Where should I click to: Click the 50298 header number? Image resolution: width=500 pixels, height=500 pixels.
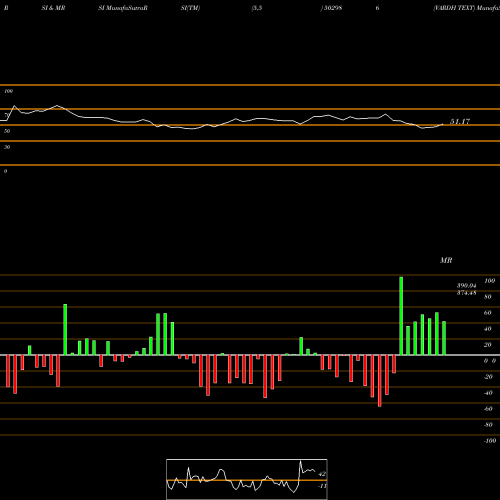tap(332, 8)
